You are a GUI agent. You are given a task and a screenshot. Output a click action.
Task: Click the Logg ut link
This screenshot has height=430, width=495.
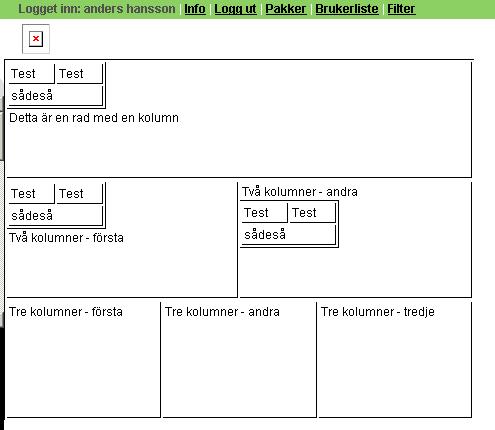pos(235,9)
